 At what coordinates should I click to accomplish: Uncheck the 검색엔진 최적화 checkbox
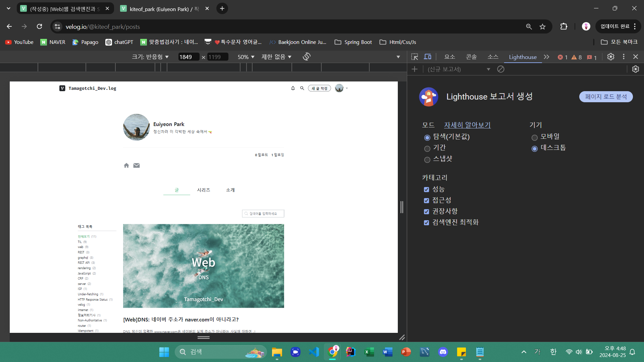click(x=426, y=223)
